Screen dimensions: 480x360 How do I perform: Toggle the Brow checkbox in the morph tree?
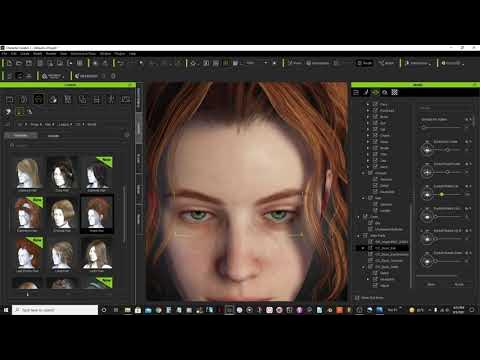(375, 117)
